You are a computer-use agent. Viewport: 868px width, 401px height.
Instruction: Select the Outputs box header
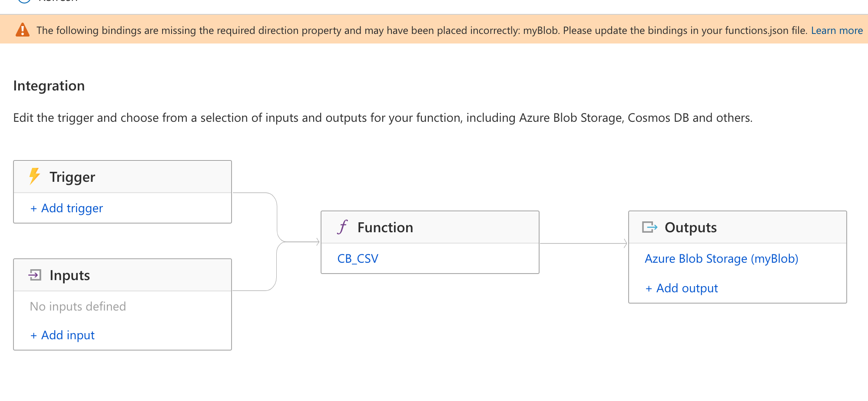[x=738, y=227]
